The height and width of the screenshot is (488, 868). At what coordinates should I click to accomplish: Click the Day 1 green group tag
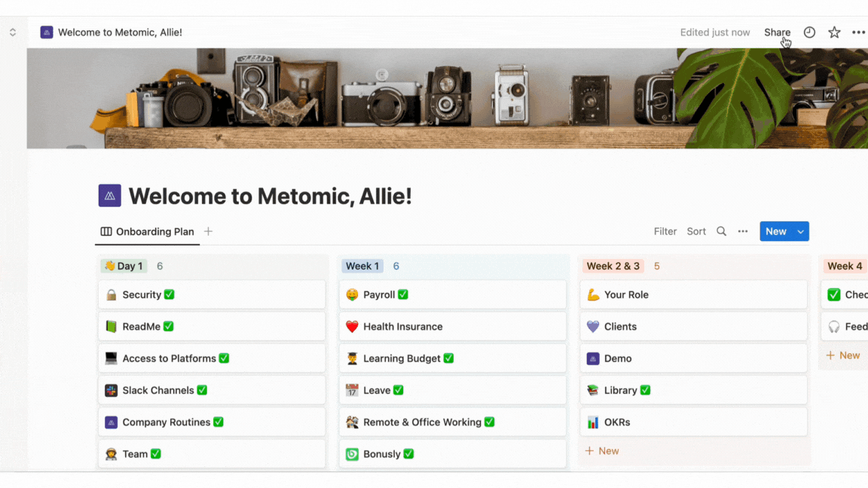click(x=124, y=266)
